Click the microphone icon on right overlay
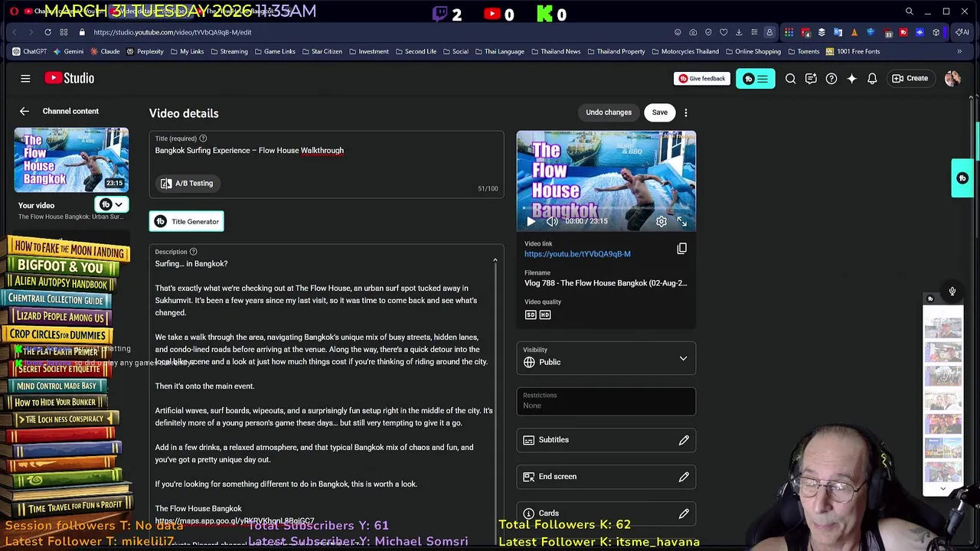980x551 pixels. pyautogui.click(x=952, y=291)
